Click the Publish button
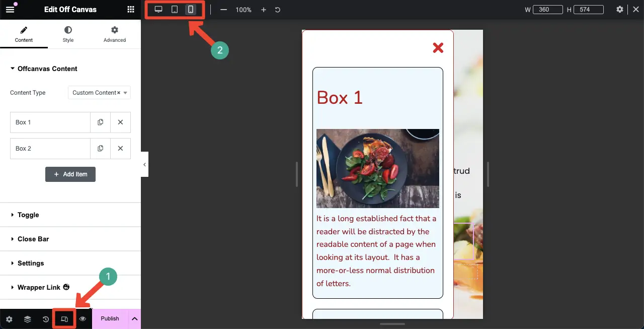This screenshot has height=329, width=644. (110, 319)
